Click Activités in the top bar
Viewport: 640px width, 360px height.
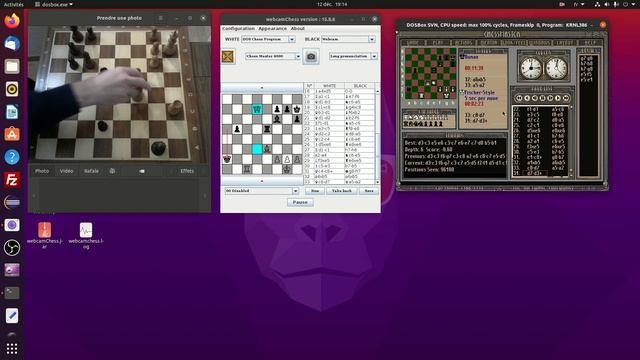(13, 4)
